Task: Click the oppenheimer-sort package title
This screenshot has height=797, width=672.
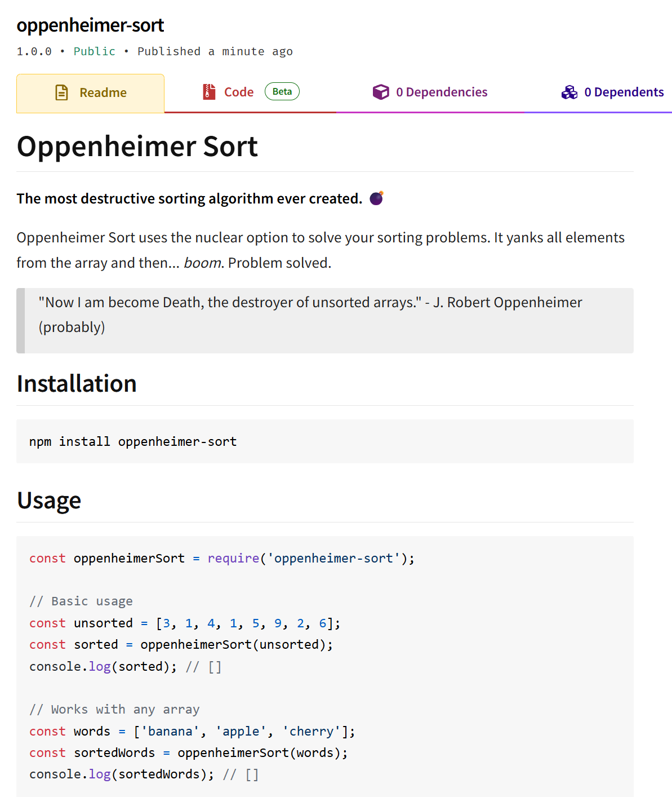Action: coord(90,25)
